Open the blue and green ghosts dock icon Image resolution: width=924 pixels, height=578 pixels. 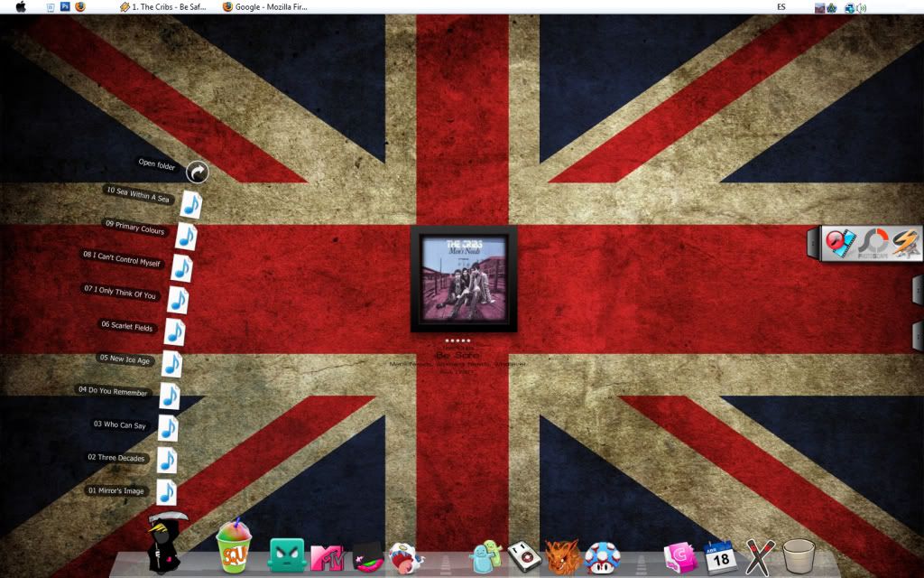click(x=485, y=556)
